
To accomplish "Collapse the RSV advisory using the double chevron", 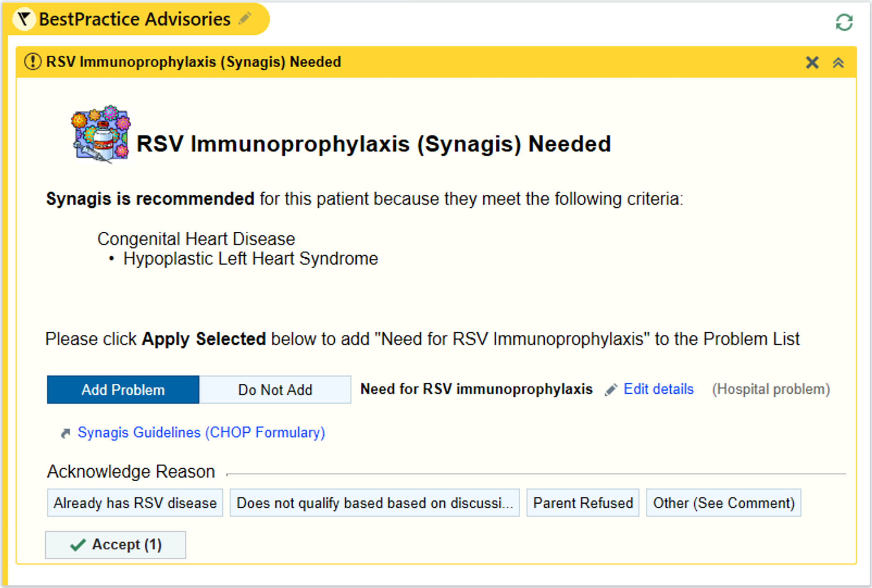I will [x=838, y=63].
